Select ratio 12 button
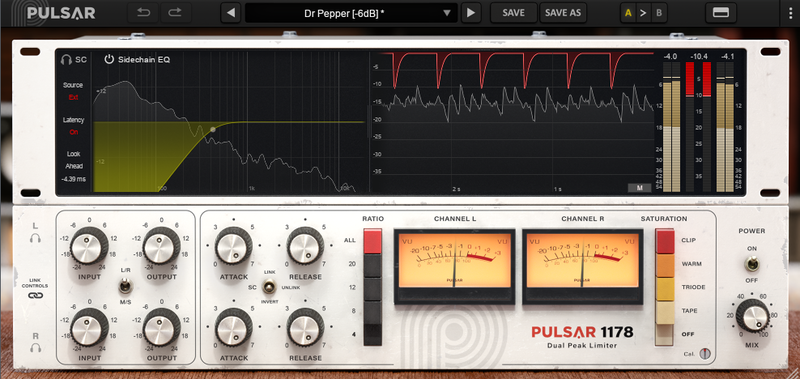The height and width of the screenshot is (379, 800). (x=372, y=289)
